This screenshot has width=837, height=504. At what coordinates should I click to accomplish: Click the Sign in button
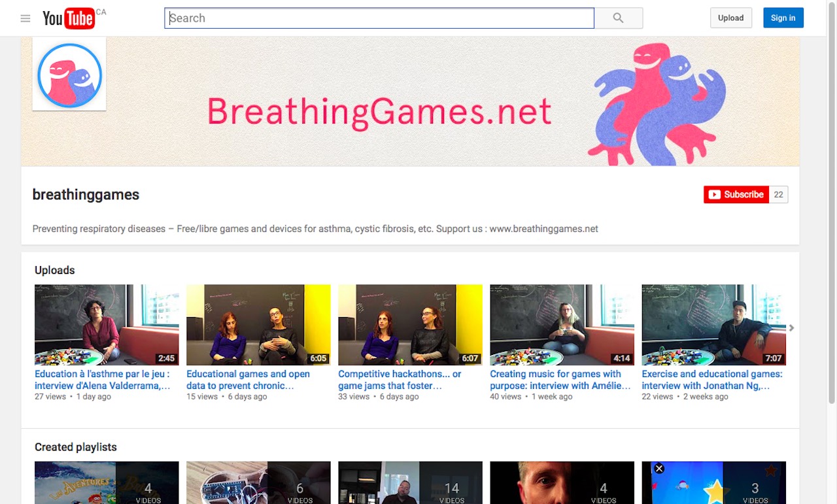pyautogui.click(x=783, y=18)
